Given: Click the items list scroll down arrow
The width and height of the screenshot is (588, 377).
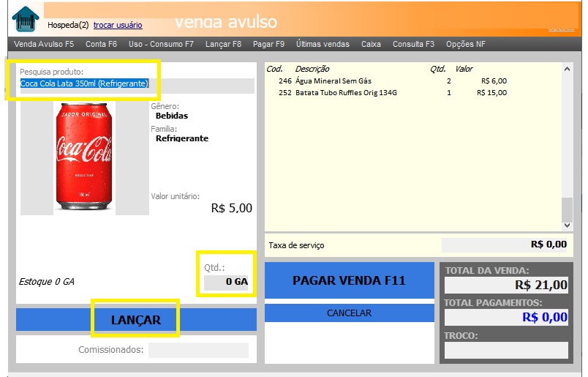Looking at the screenshot, I should pyautogui.click(x=567, y=225).
